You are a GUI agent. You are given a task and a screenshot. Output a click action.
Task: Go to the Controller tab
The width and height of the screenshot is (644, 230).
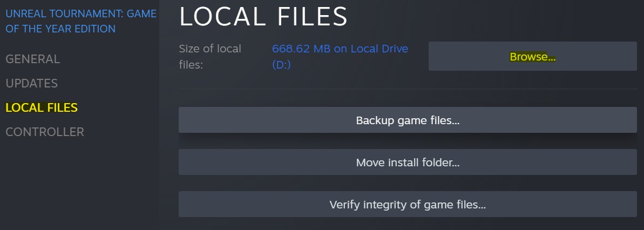[x=45, y=132]
